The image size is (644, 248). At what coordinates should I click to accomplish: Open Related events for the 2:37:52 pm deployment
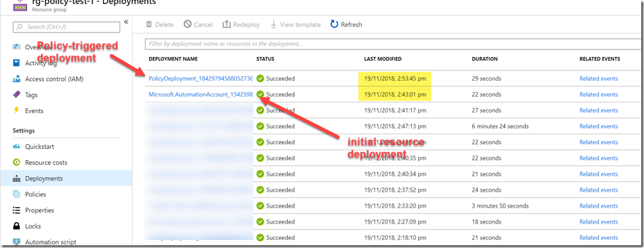pos(598,190)
